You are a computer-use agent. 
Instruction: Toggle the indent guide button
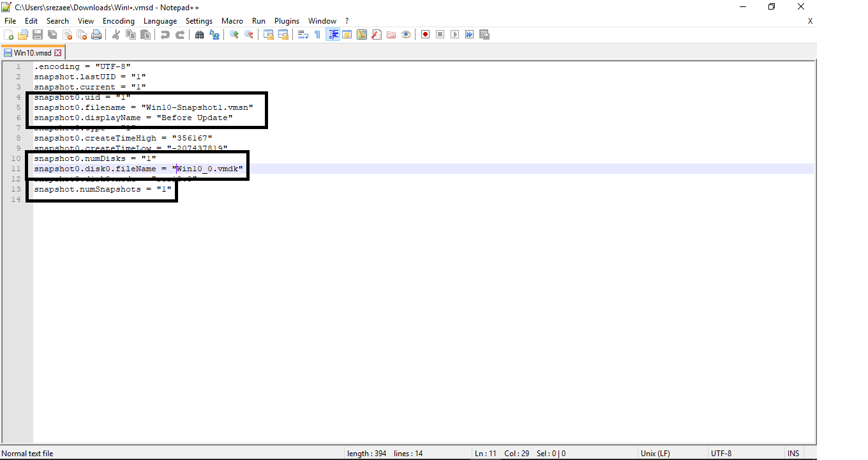(333, 34)
